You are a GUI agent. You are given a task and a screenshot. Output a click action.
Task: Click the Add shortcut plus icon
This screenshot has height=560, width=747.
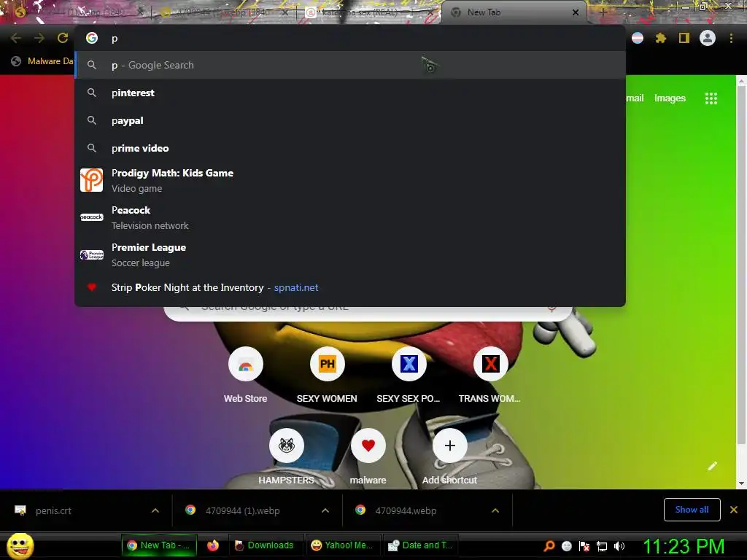[x=449, y=446]
